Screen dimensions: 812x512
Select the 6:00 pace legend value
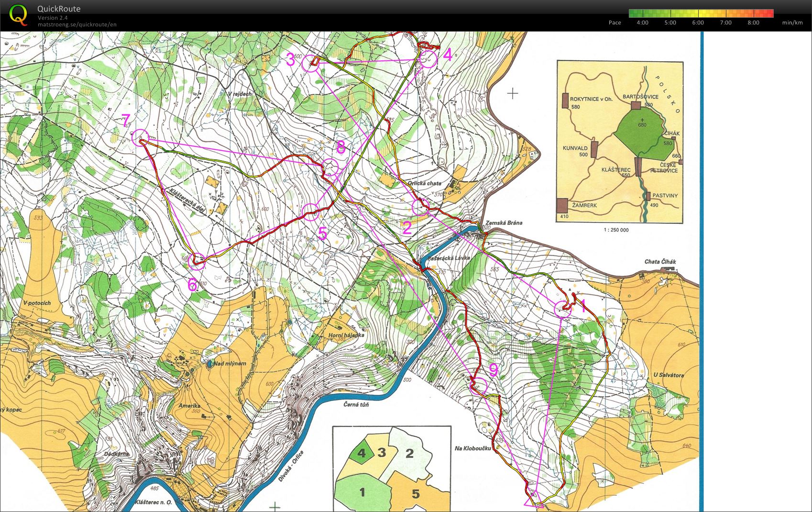[698, 22]
